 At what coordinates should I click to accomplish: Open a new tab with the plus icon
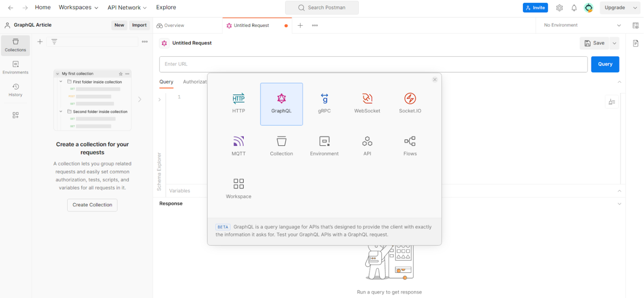[300, 26]
